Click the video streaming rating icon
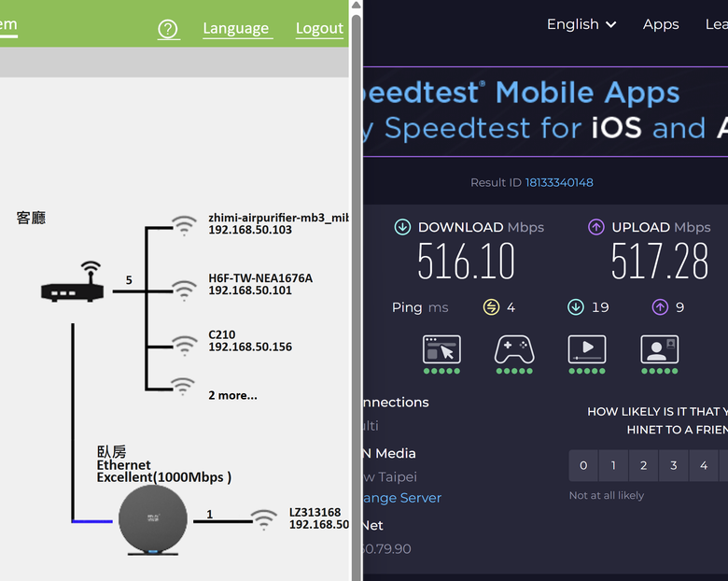 click(x=587, y=349)
